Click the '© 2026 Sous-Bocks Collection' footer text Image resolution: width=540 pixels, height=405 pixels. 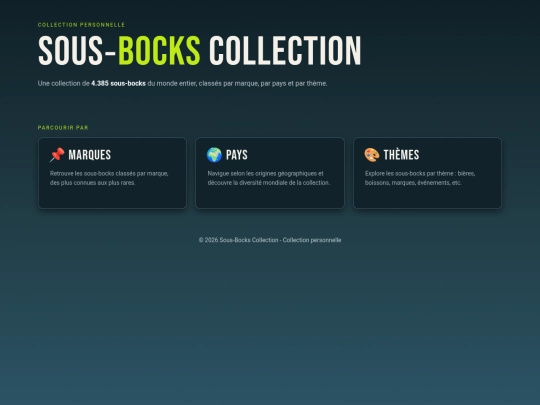270,240
